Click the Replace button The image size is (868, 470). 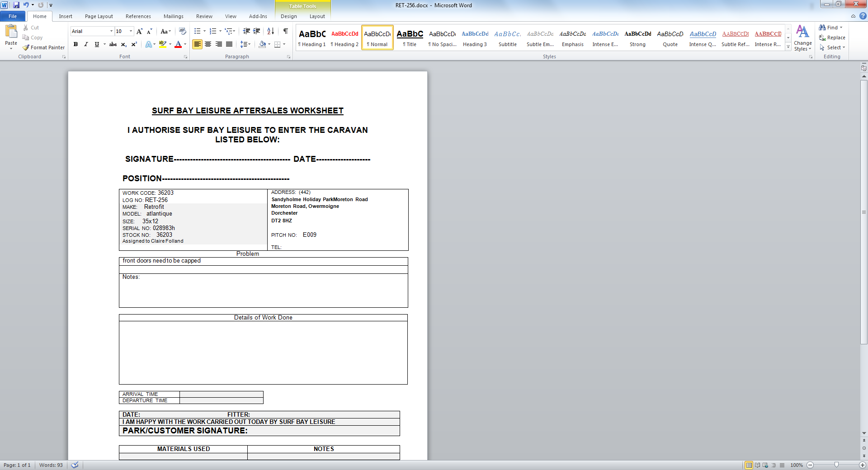(x=832, y=38)
